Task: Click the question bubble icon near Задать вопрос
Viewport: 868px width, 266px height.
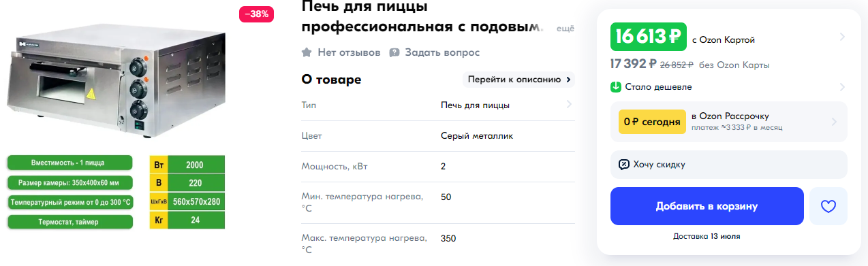Action: [x=394, y=52]
